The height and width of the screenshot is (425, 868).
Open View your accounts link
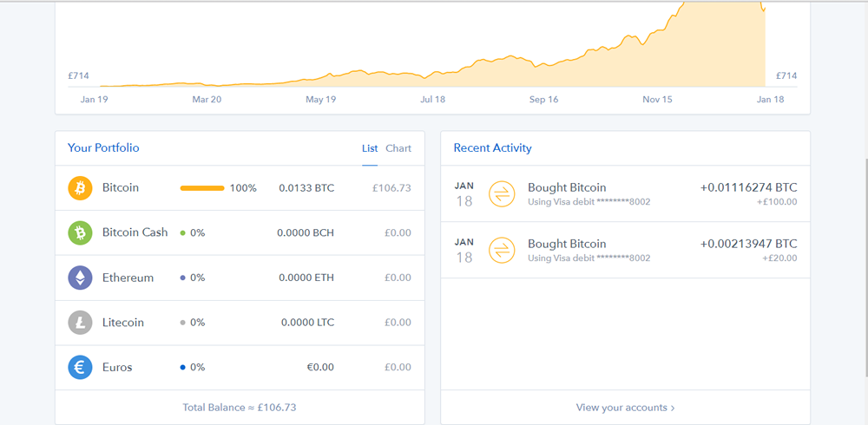pyautogui.click(x=626, y=408)
